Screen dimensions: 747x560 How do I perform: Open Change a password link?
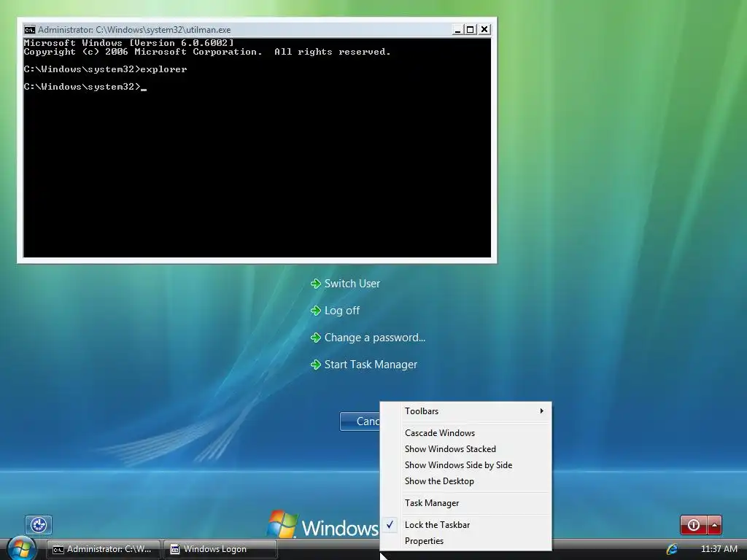click(x=375, y=338)
